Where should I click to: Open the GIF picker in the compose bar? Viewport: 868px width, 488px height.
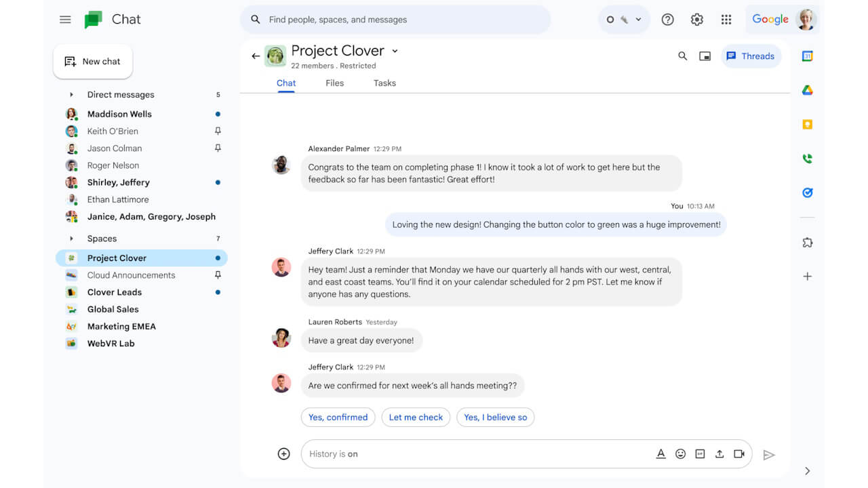(699, 453)
